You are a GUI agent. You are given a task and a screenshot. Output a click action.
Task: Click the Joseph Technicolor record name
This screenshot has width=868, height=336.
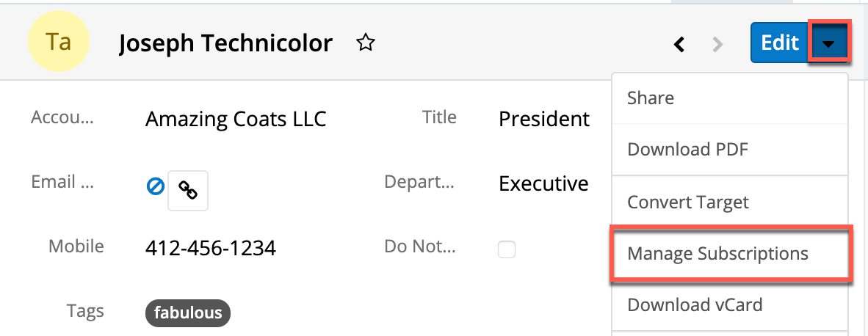[225, 44]
